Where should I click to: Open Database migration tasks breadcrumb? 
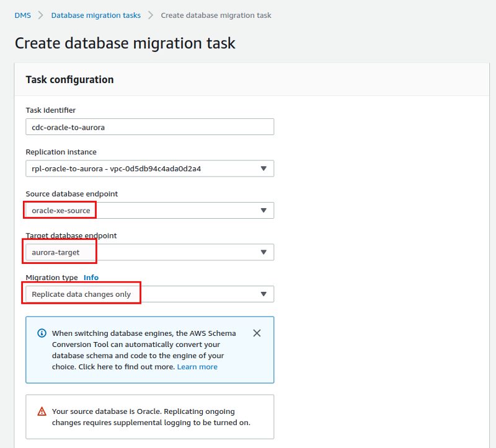point(96,15)
